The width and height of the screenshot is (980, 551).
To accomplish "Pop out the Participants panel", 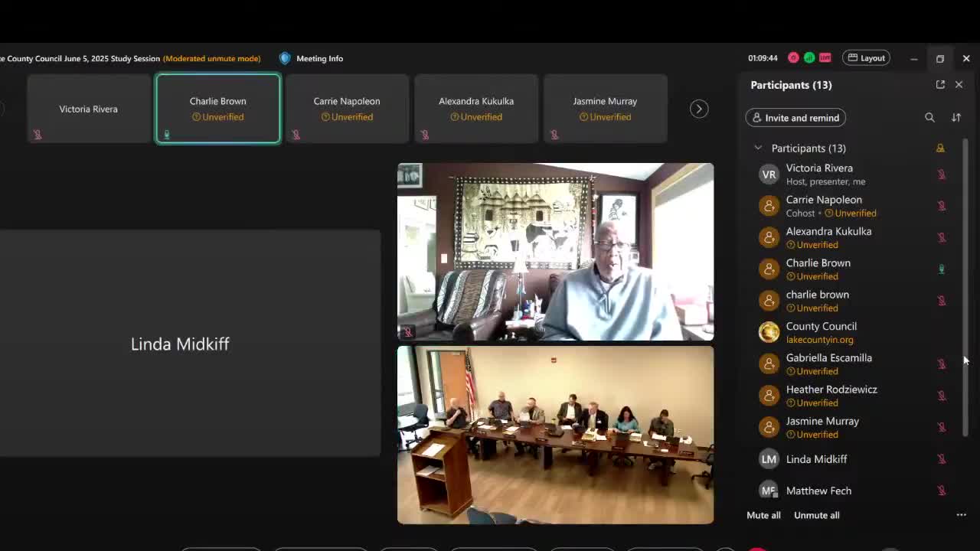I will click(940, 85).
